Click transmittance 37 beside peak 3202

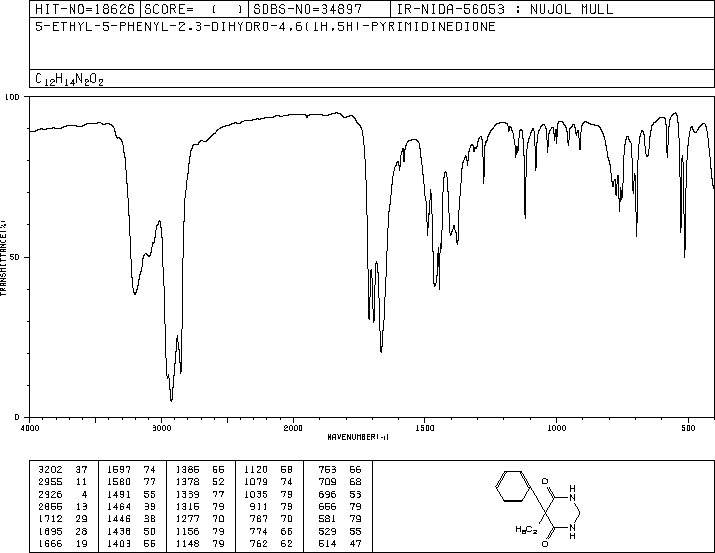tap(81, 469)
